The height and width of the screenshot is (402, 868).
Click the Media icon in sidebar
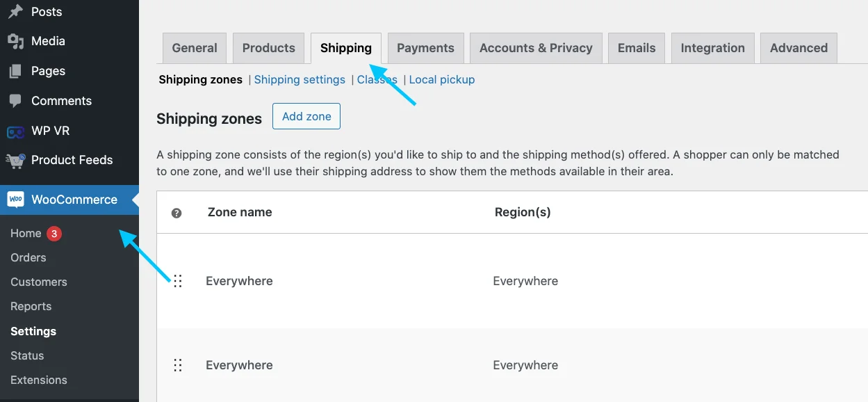(x=15, y=41)
